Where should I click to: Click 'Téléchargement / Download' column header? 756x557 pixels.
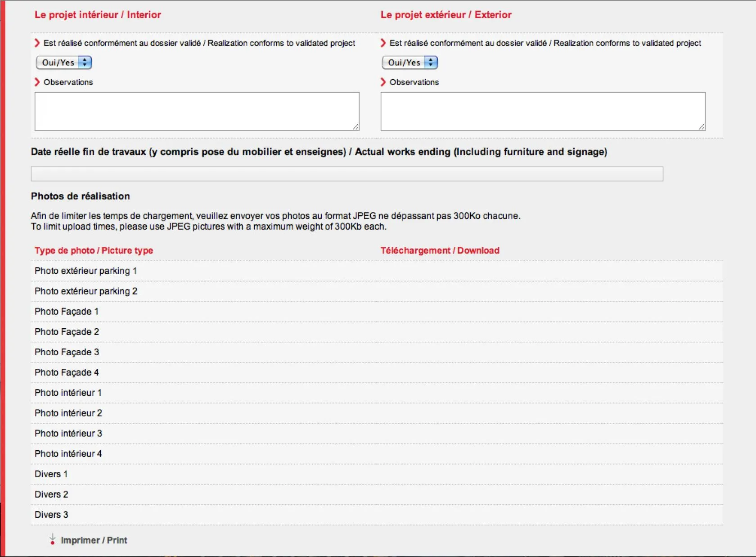(x=440, y=250)
